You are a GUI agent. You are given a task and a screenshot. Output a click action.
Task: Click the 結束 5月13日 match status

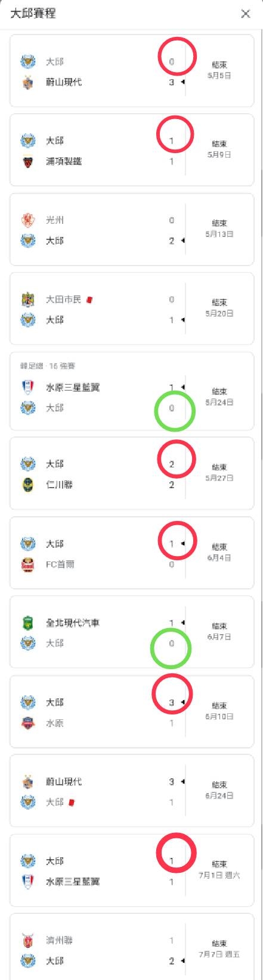pos(219,229)
